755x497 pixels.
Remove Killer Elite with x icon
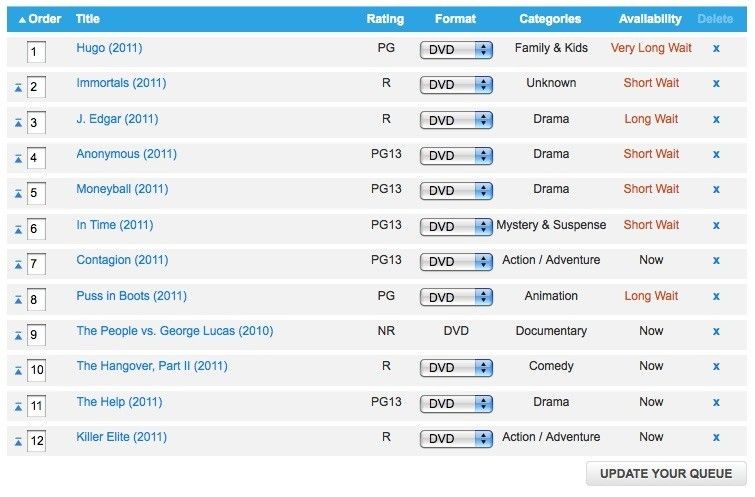716,437
